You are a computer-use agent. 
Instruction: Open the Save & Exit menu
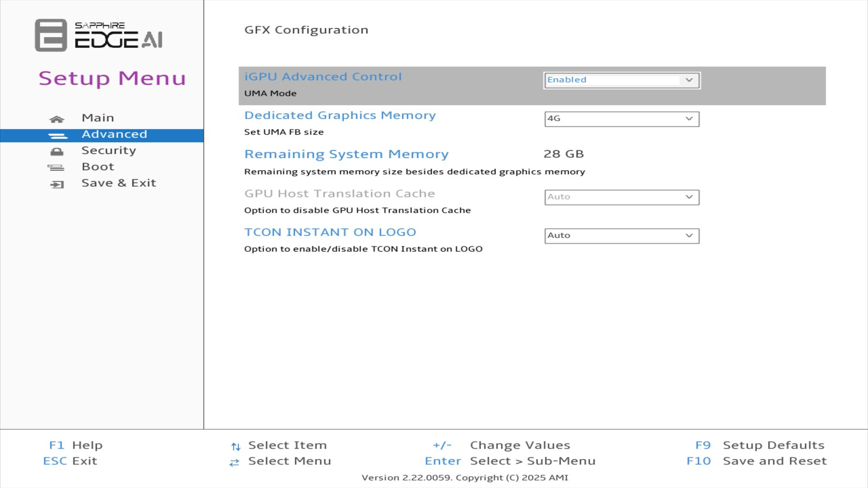pyautogui.click(x=118, y=183)
